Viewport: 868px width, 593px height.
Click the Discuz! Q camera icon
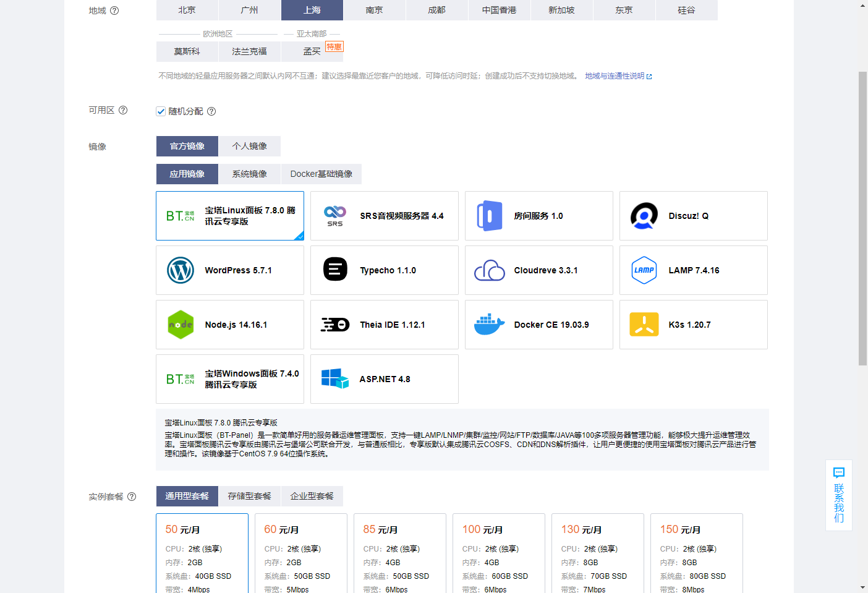(x=644, y=216)
